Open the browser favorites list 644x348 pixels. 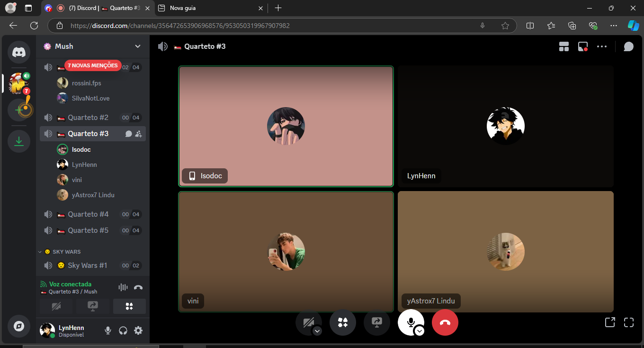(x=551, y=26)
